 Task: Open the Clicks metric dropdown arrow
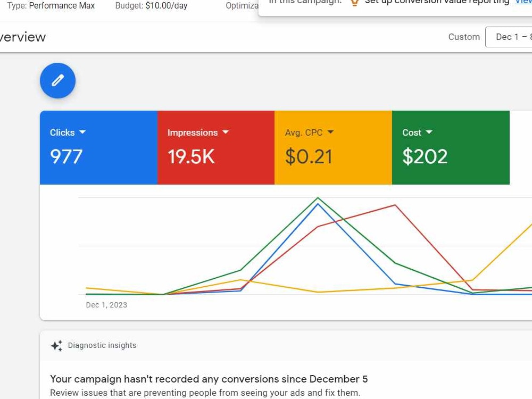tap(82, 132)
